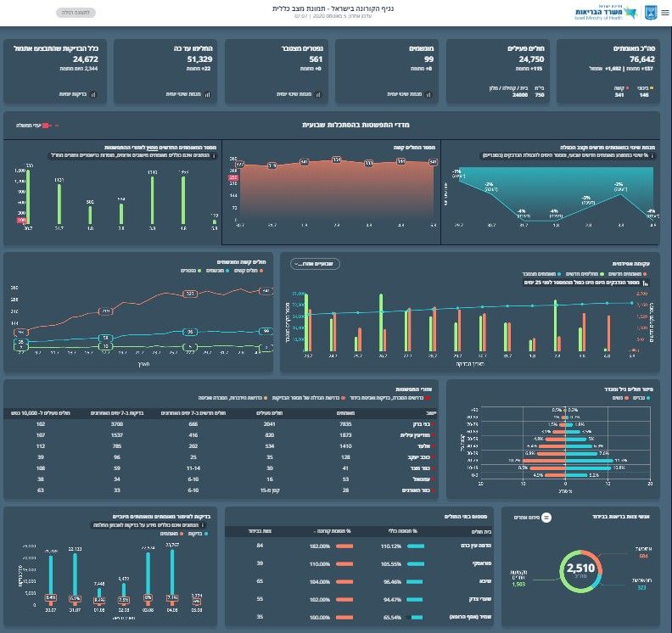
Task: Click the daily change link text on the 99 card
Action: tap(405, 94)
